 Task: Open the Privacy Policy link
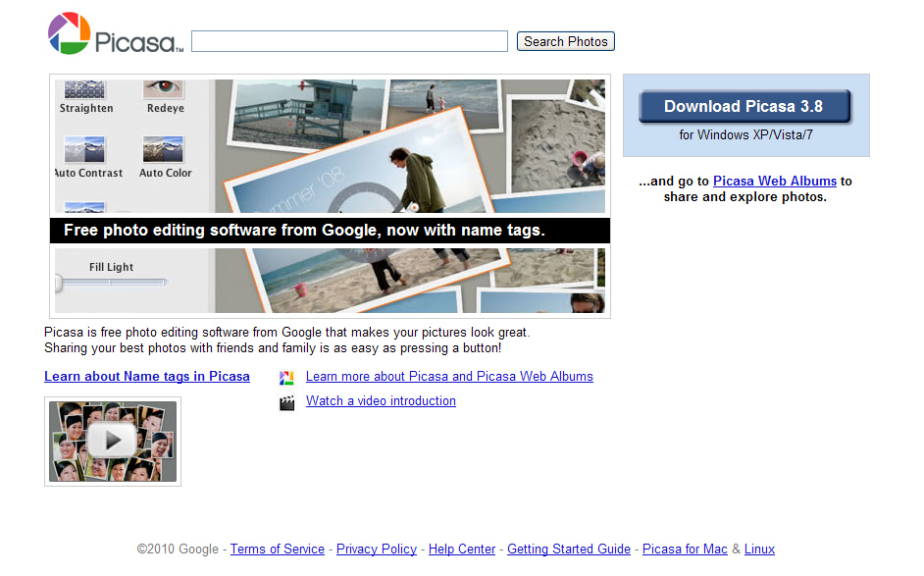click(377, 549)
